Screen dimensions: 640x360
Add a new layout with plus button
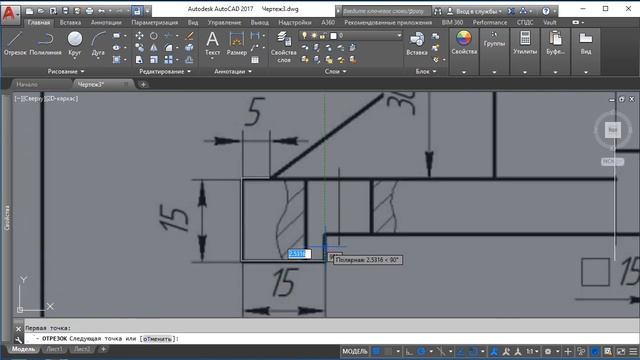coord(103,349)
